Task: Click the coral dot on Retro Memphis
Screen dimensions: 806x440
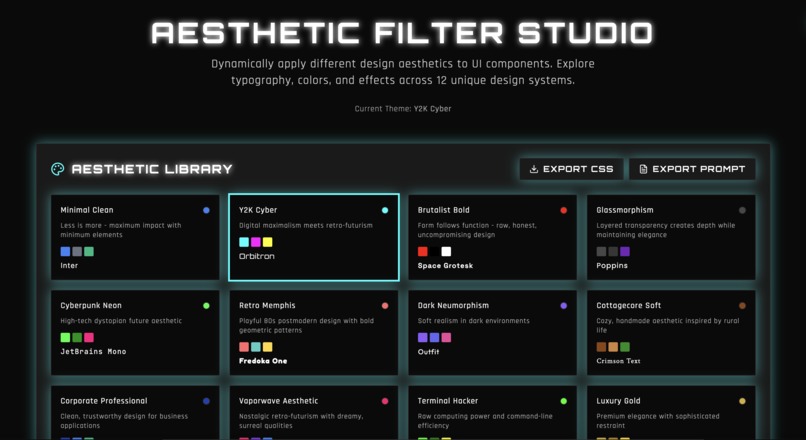Action: (385, 306)
